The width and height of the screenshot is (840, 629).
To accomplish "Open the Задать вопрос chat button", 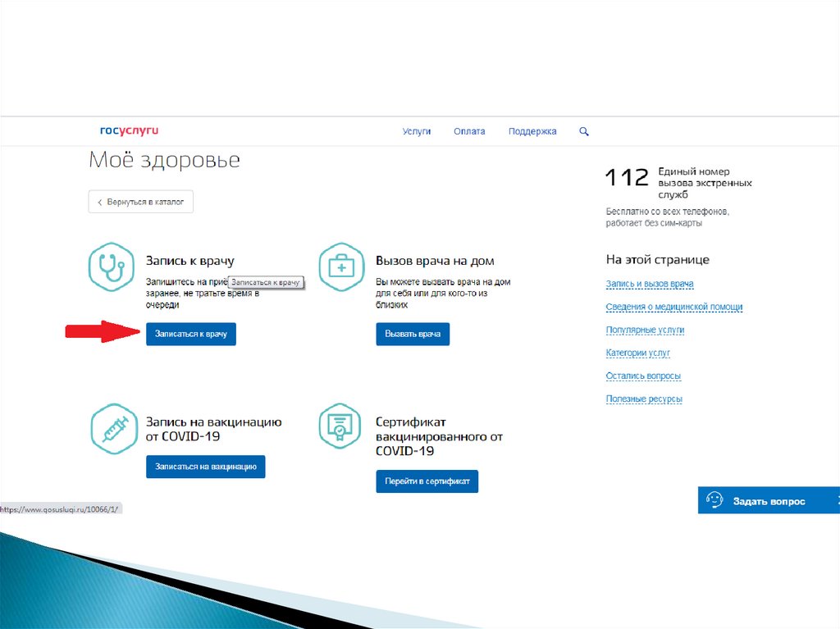I will [768, 500].
